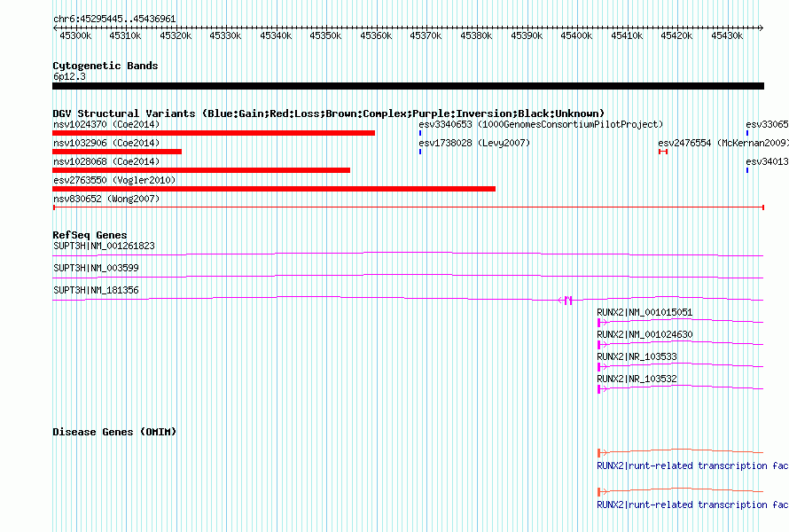Click the 6p12.3 band label
This screenshot has width=789, height=532.
(69, 77)
